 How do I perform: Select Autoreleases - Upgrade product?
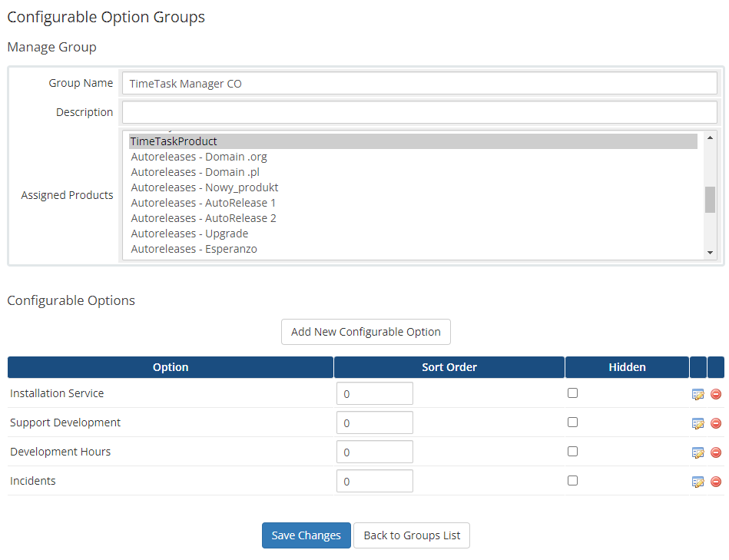click(x=413, y=234)
